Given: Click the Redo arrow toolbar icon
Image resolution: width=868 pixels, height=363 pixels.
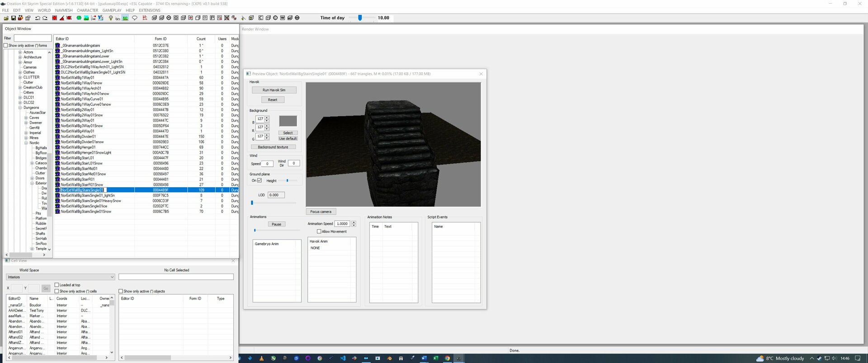Looking at the screenshot, I should pyautogui.click(x=45, y=18).
